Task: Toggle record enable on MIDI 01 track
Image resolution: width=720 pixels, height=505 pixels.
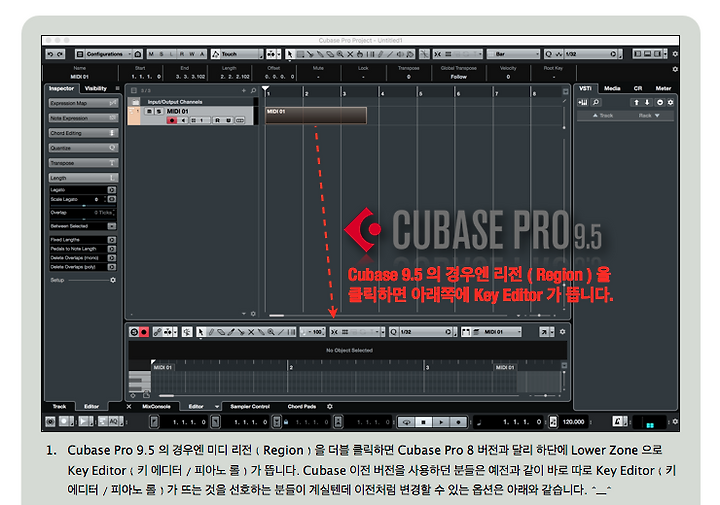Action: tap(172, 120)
